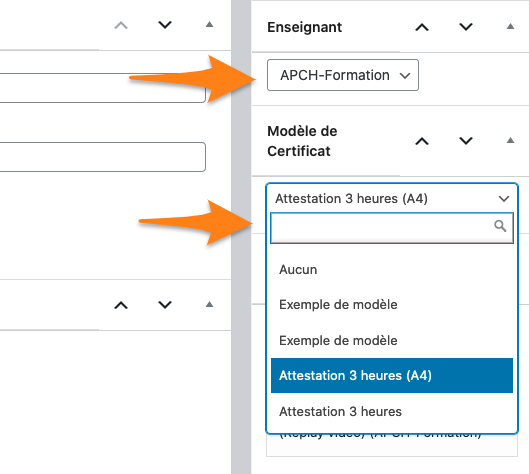The height and width of the screenshot is (474, 529).
Task: Move top left panel down
Action: [165, 25]
